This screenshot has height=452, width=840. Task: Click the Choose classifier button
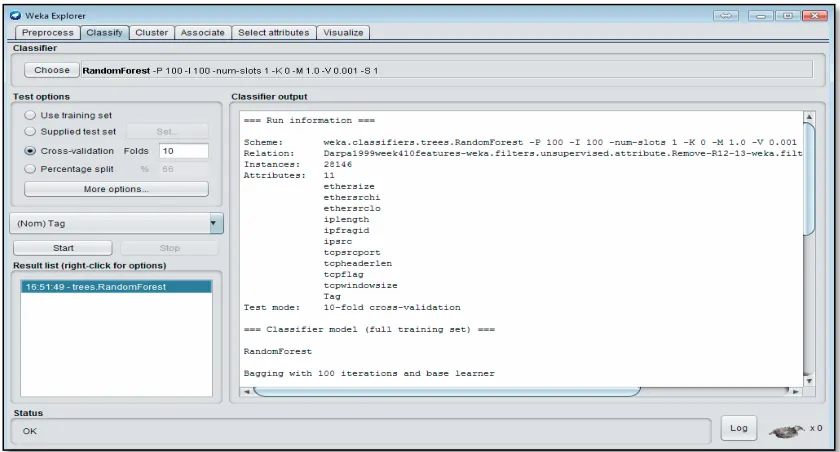tap(52, 70)
